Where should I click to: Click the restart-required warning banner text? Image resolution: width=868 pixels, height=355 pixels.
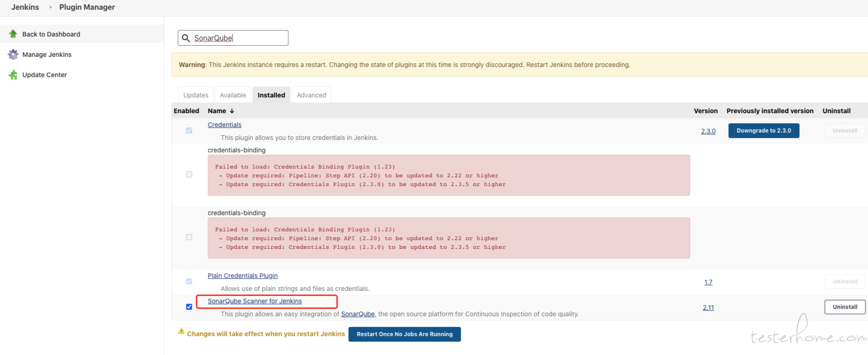404,65
